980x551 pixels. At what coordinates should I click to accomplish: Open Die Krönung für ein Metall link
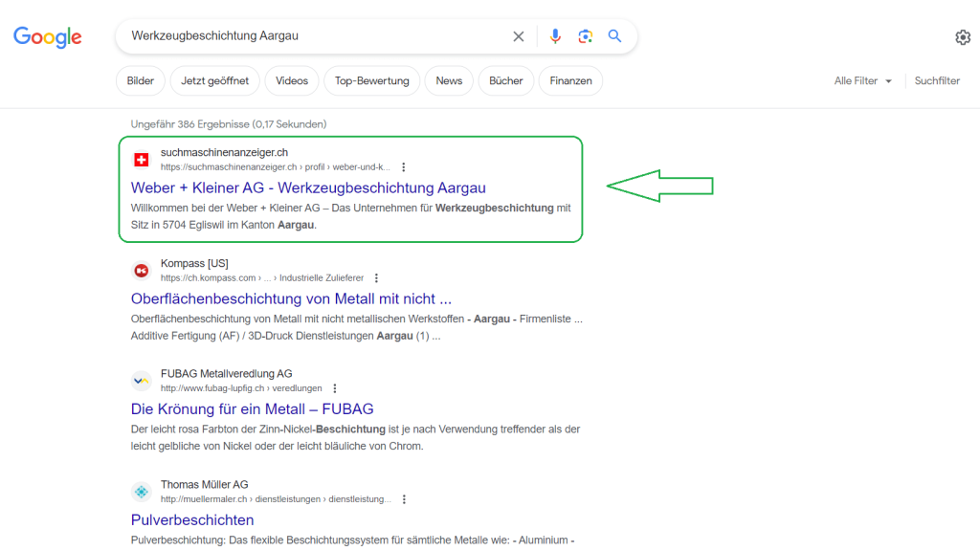click(252, 409)
